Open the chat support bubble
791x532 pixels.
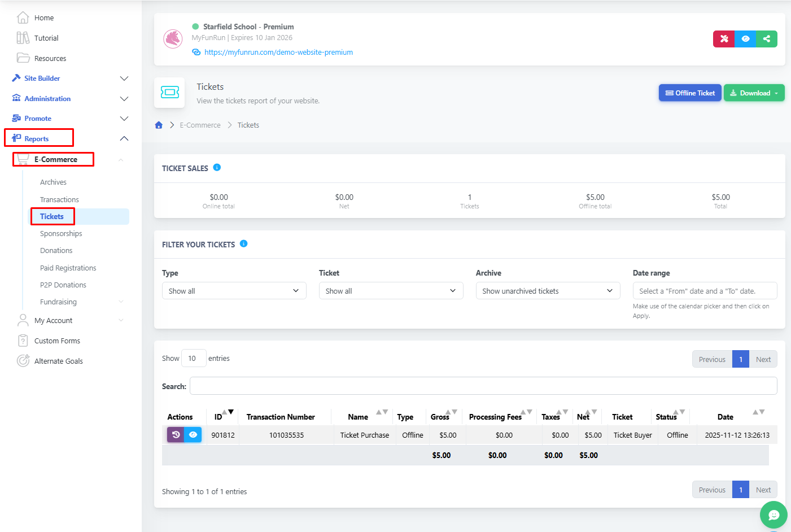click(773, 514)
